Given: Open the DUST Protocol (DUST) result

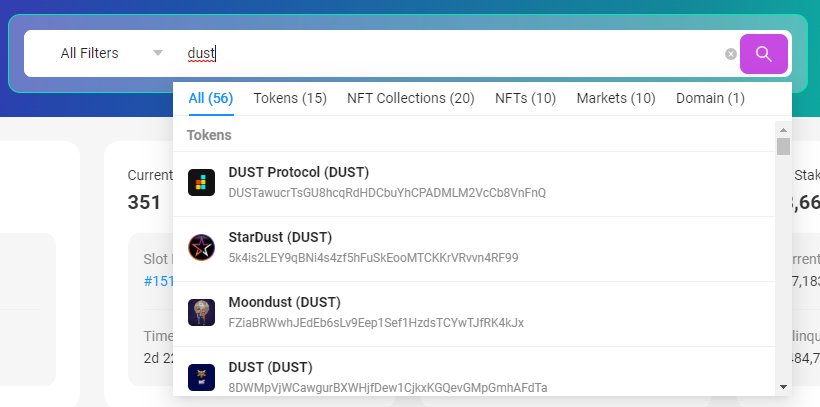Looking at the screenshot, I should (298, 172).
